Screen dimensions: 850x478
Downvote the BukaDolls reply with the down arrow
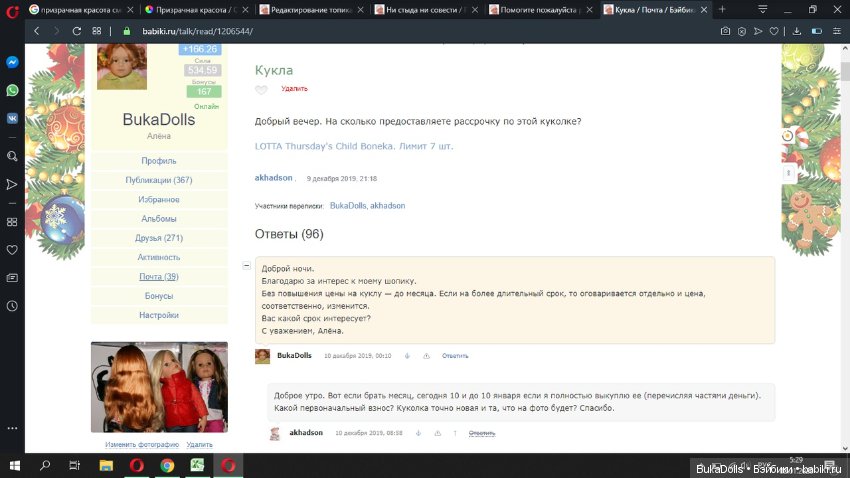coord(407,356)
